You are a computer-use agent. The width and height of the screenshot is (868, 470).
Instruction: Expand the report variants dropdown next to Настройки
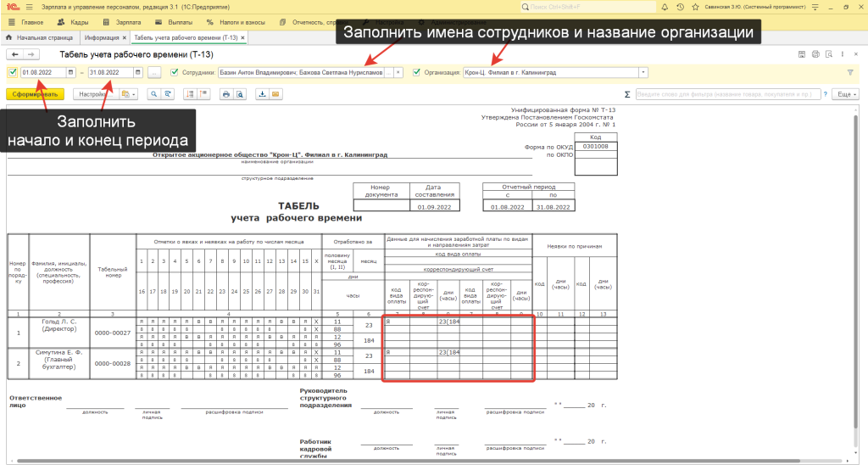click(x=128, y=94)
